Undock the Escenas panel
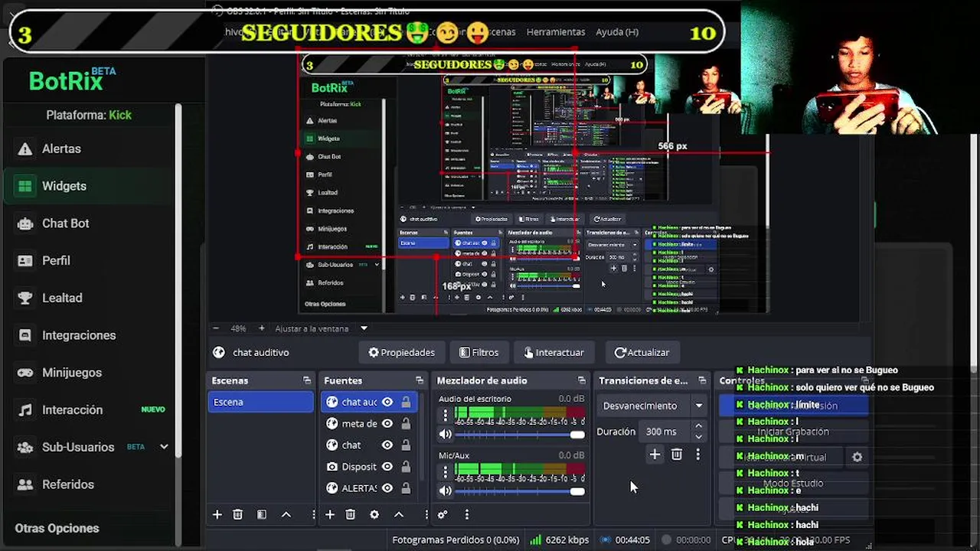 tap(307, 380)
